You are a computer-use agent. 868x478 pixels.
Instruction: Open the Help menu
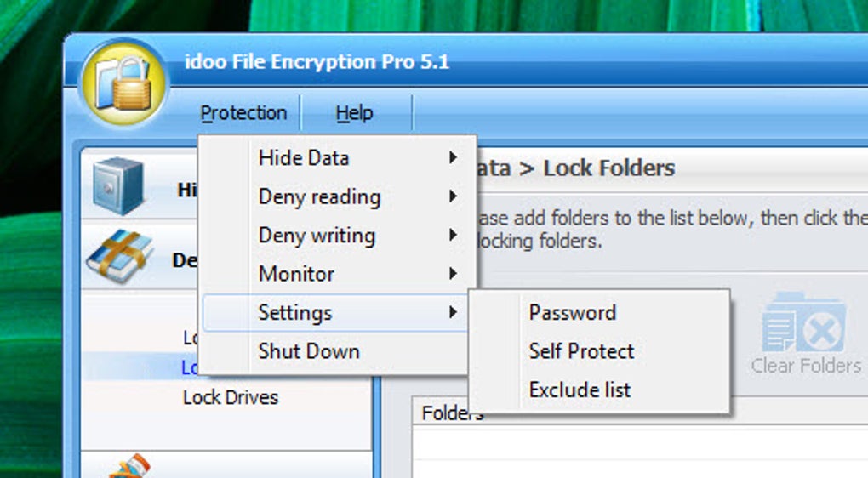354,113
